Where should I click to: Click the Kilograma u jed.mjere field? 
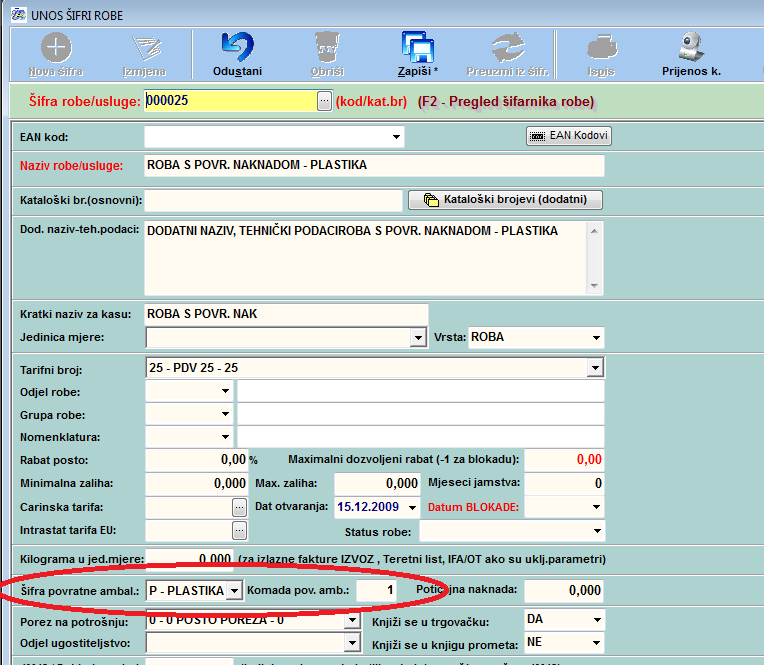(x=190, y=559)
